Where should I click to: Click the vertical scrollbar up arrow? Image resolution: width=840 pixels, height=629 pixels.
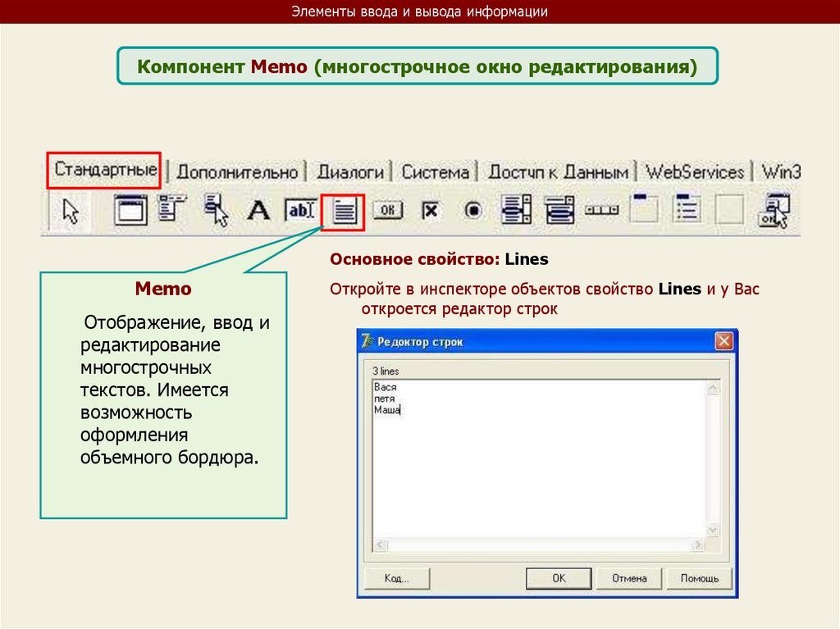pyautogui.click(x=713, y=388)
